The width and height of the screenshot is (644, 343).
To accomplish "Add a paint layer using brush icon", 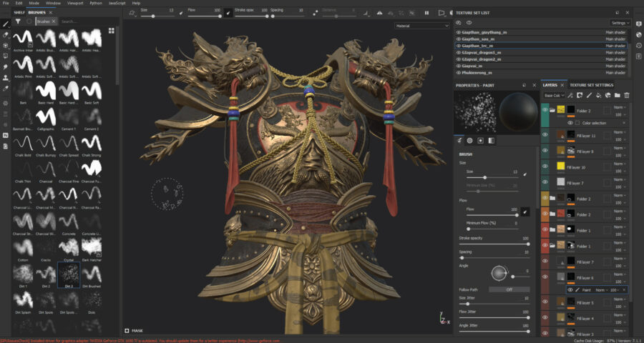I will [x=589, y=95].
